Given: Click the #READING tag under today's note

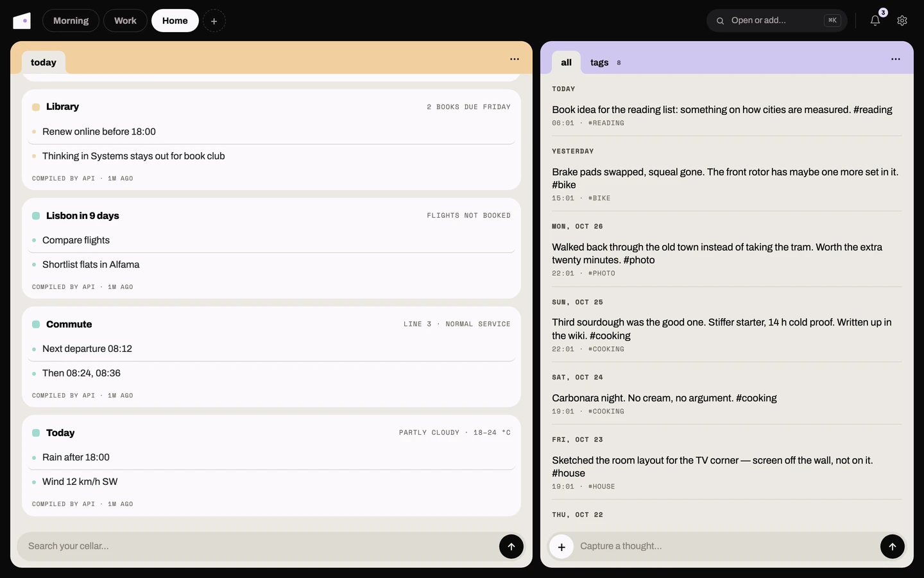Looking at the screenshot, I should point(606,123).
